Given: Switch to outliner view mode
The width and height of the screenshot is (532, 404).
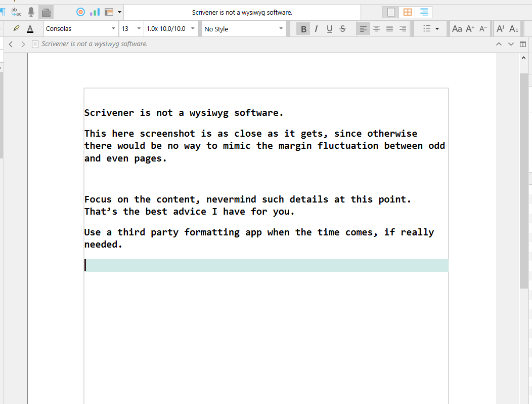Looking at the screenshot, I should [x=424, y=12].
